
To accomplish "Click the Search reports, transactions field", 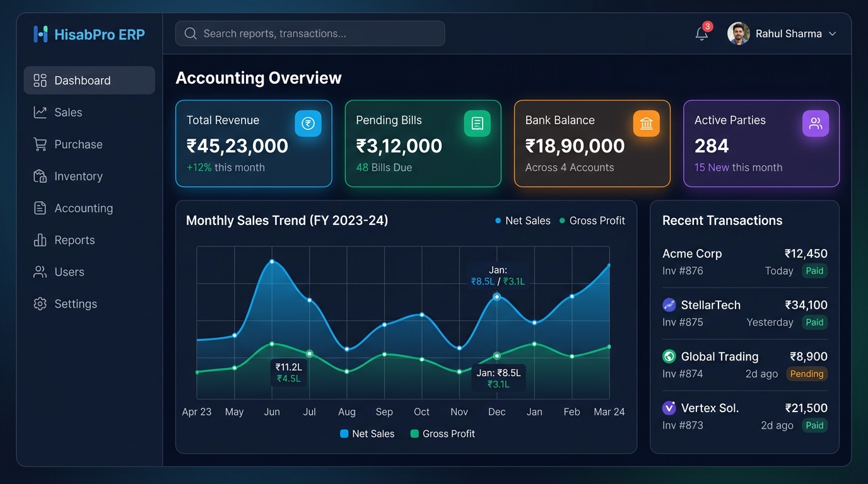I will coord(310,33).
